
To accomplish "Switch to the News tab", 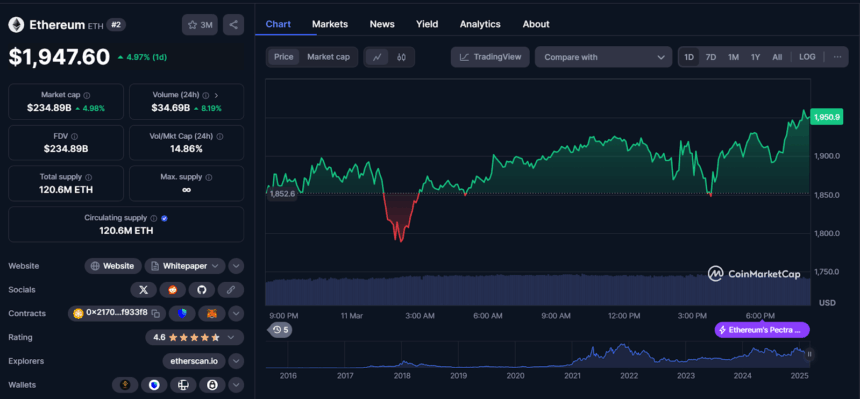I will (382, 24).
